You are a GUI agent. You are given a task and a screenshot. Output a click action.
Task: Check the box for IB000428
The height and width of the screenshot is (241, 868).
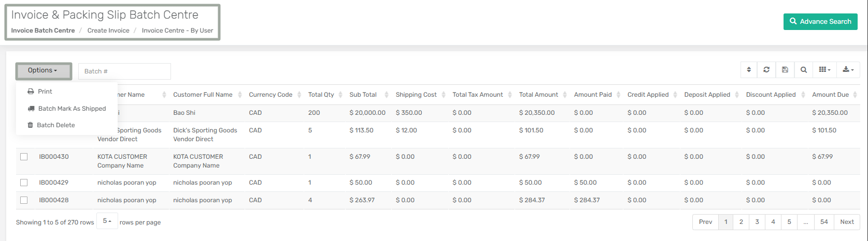(24, 200)
